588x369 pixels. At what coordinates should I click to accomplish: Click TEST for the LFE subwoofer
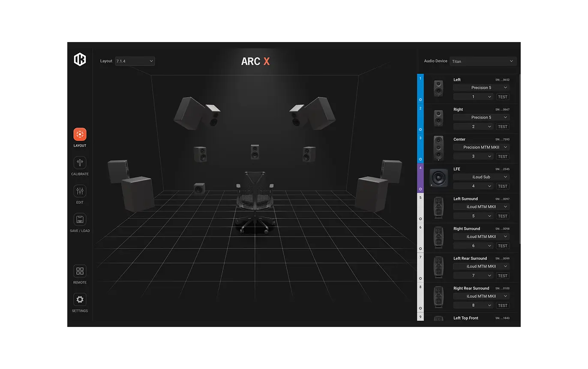click(x=503, y=186)
